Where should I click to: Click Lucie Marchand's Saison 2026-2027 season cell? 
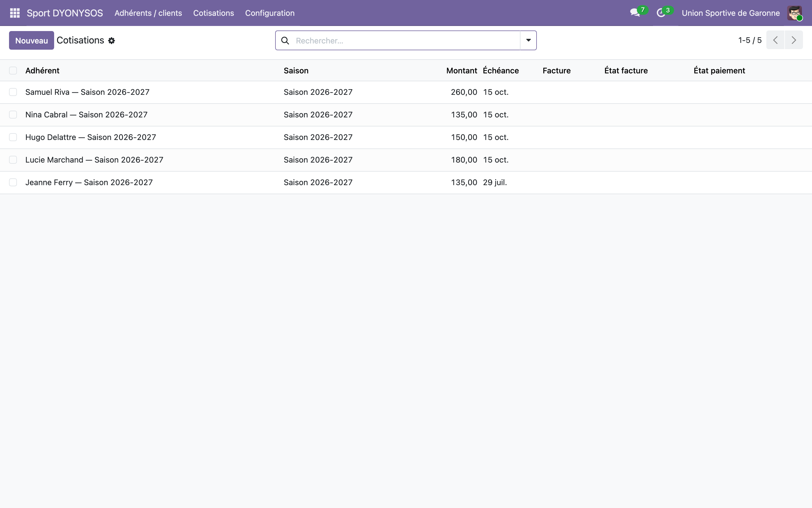click(x=318, y=159)
